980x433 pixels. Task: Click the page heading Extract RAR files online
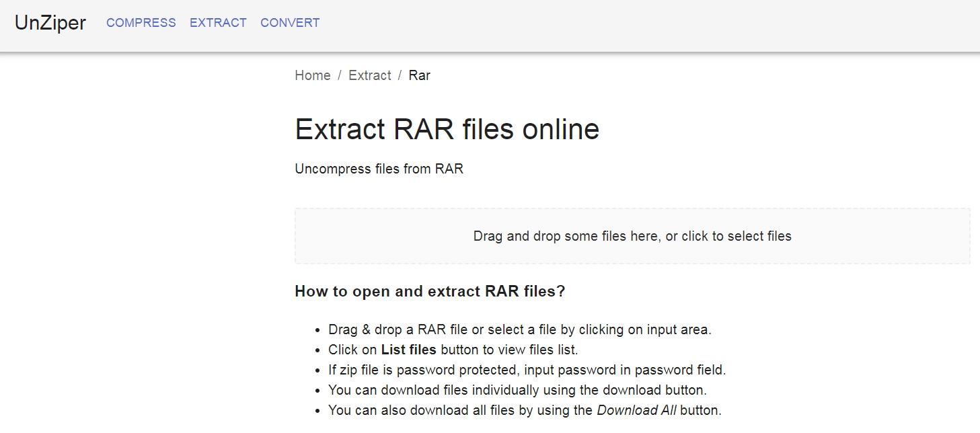(446, 129)
